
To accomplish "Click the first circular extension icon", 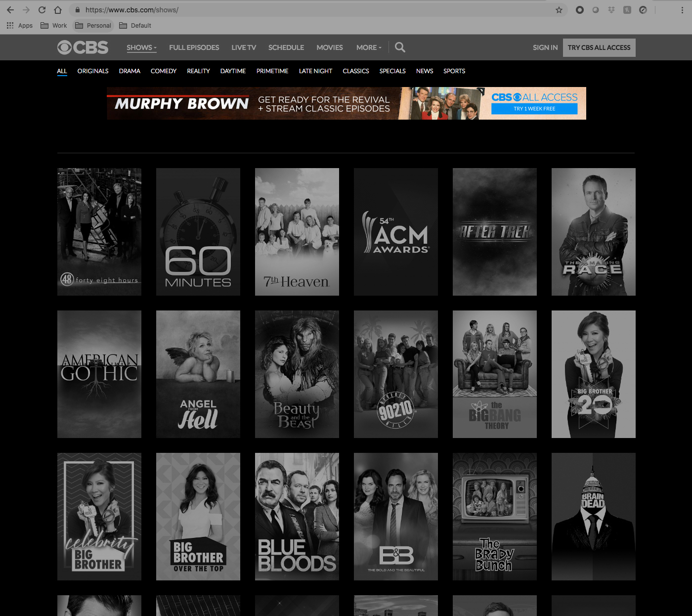I will pos(580,10).
